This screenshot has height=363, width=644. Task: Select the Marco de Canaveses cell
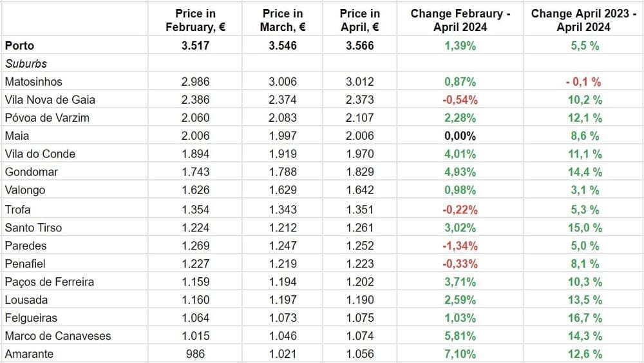(x=57, y=336)
